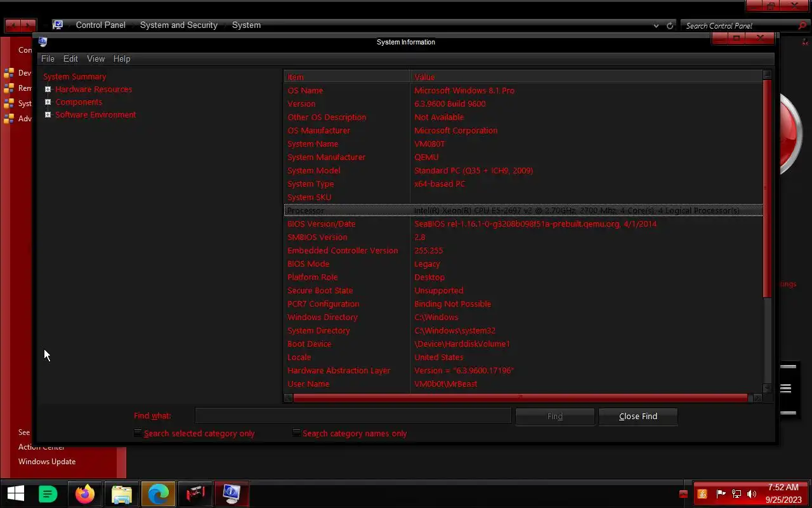Enable 'Search selected category only' checkbox
812x508 pixels.
[138, 433]
